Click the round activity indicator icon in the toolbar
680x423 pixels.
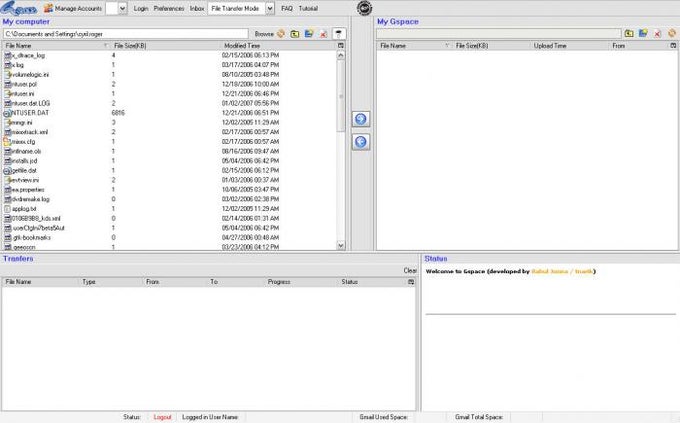(364, 8)
